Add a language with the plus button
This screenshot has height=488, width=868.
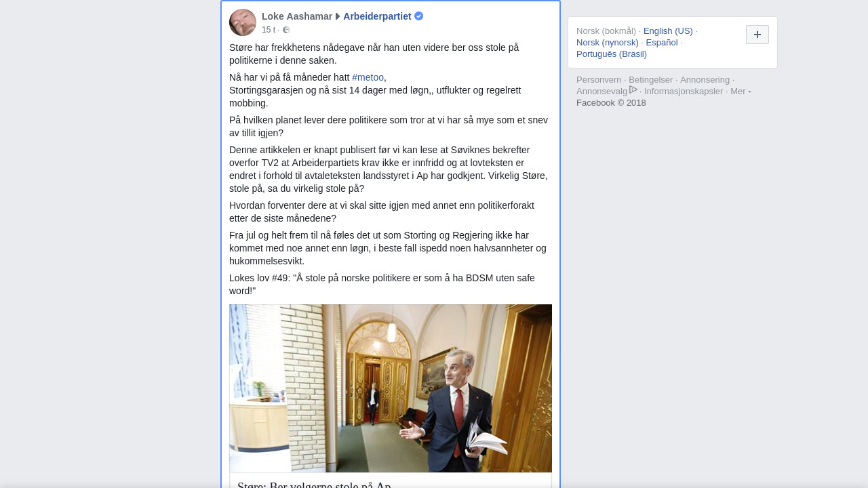[757, 35]
